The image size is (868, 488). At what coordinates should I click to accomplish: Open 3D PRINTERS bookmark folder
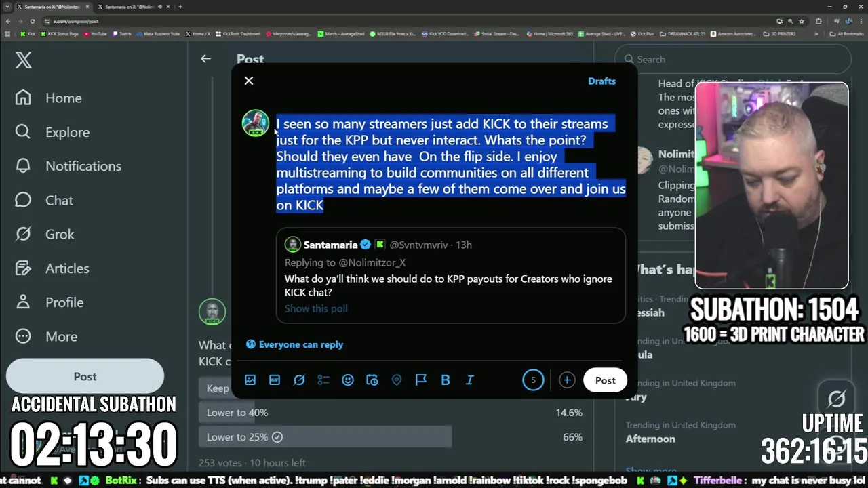click(x=780, y=33)
